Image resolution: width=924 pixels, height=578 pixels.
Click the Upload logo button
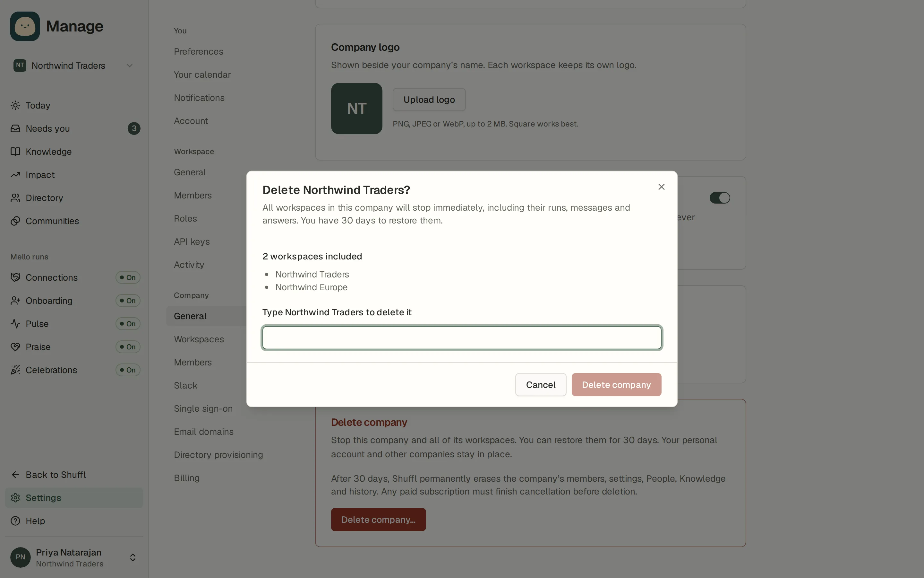[x=429, y=100]
